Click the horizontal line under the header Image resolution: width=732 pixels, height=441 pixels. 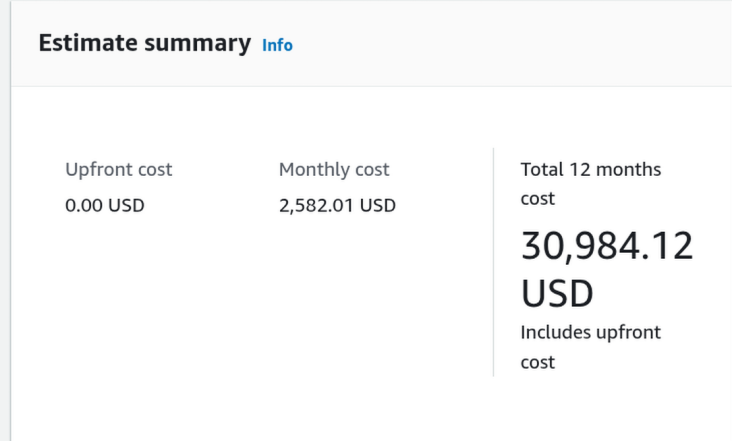tap(370, 87)
